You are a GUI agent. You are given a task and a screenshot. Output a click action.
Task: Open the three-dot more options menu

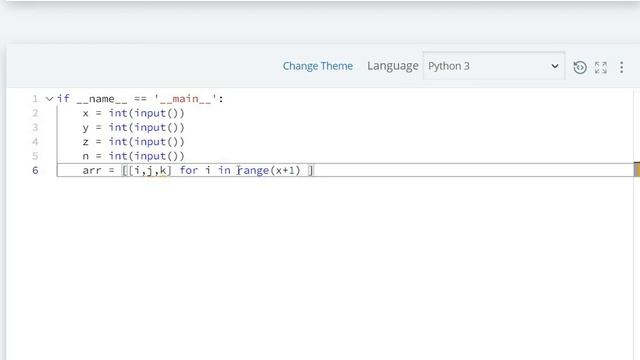coord(621,67)
